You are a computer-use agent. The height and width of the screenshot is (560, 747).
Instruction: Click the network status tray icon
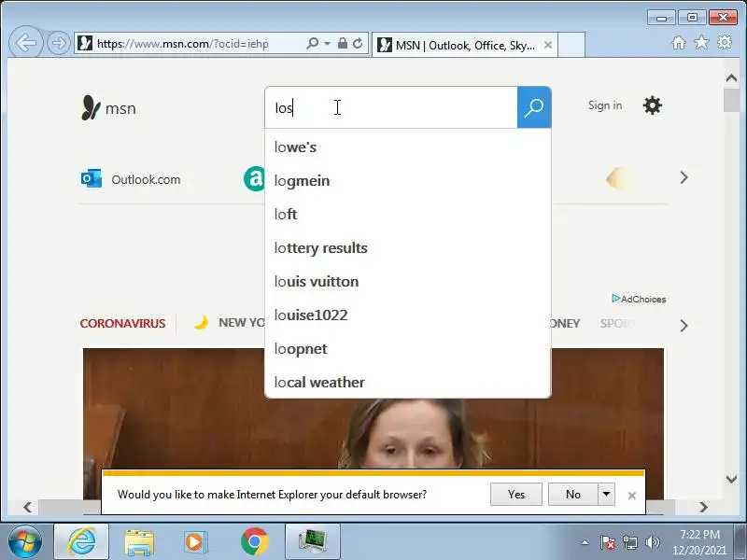click(630, 542)
